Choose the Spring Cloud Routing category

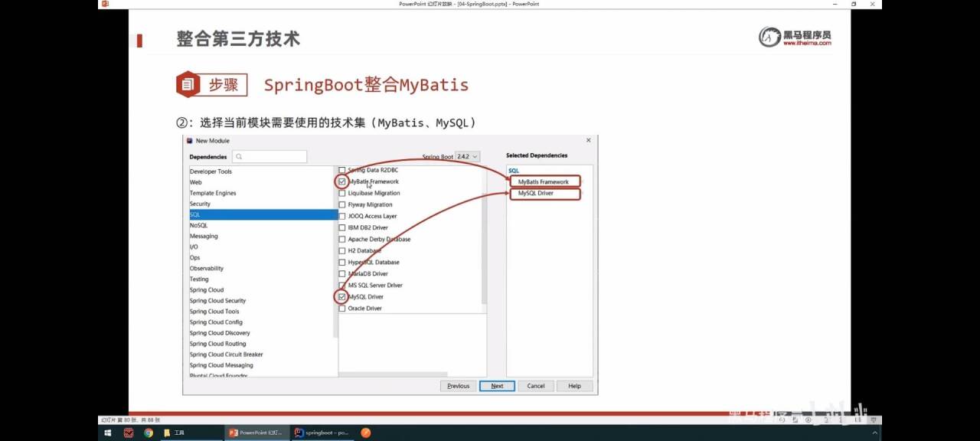click(x=218, y=343)
